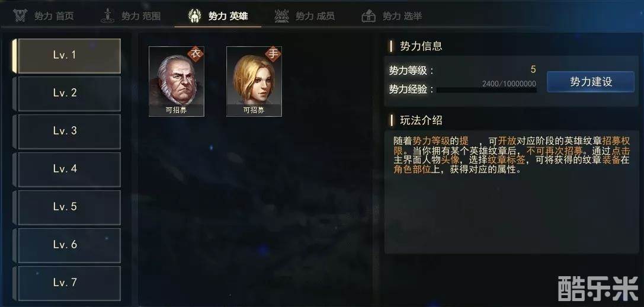
Task: Choose Lv. 3 in the level list
Action: tap(69, 131)
